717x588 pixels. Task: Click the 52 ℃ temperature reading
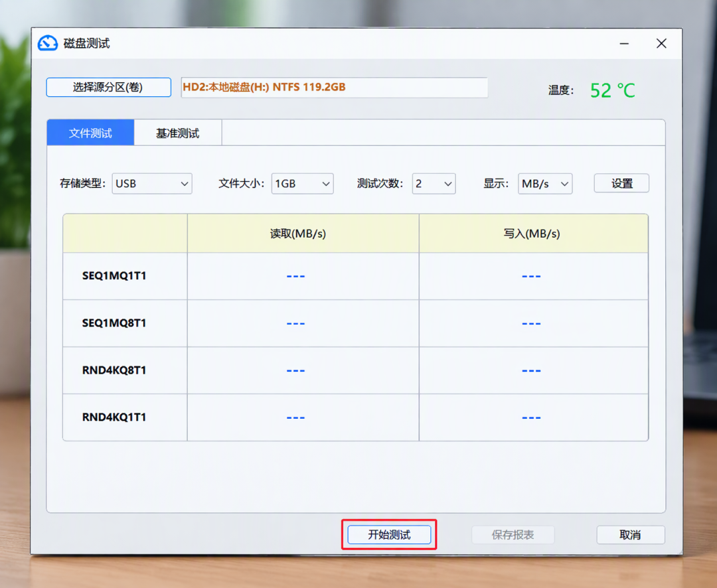click(x=612, y=90)
